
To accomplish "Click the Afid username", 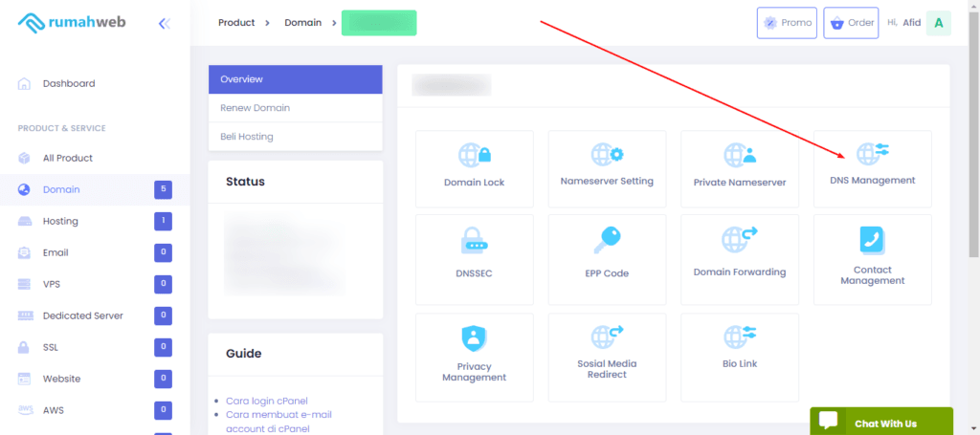I will click(x=912, y=23).
